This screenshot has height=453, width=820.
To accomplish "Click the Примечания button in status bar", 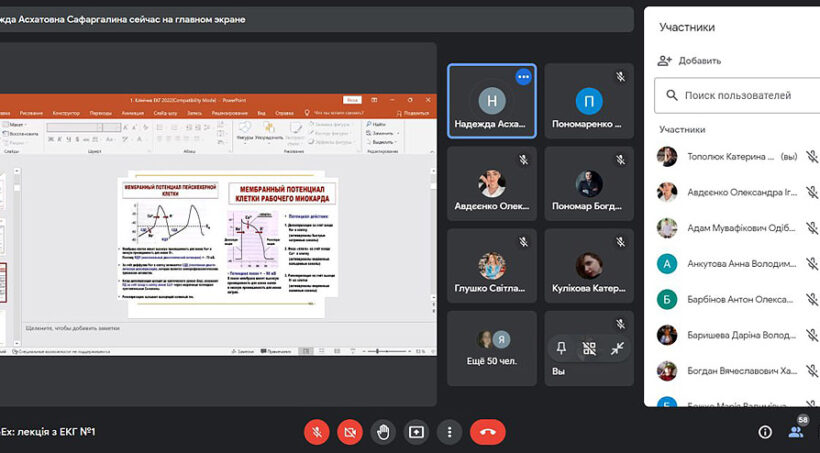I will pos(276,352).
